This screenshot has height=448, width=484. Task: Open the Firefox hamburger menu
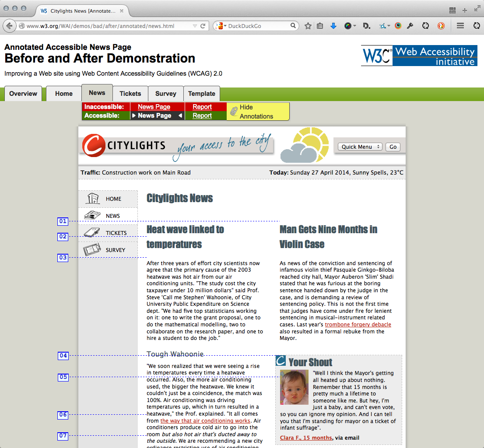[460, 26]
